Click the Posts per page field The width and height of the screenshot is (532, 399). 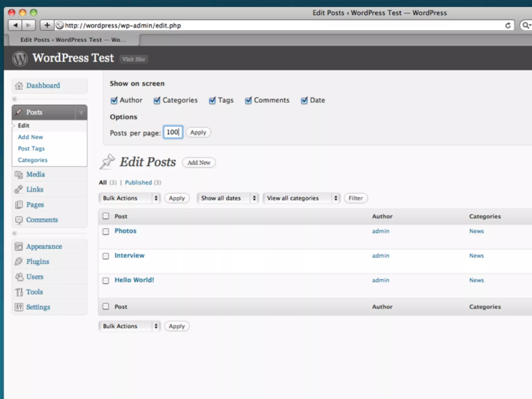pyautogui.click(x=173, y=132)
